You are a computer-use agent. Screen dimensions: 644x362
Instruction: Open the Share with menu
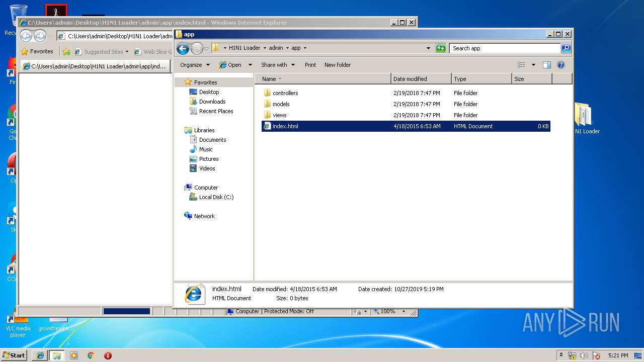277,65
